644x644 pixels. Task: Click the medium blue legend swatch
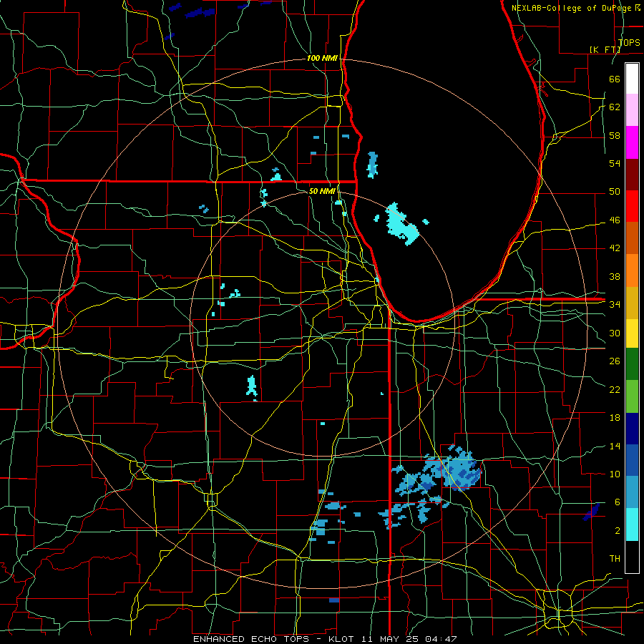pos(632,460)
